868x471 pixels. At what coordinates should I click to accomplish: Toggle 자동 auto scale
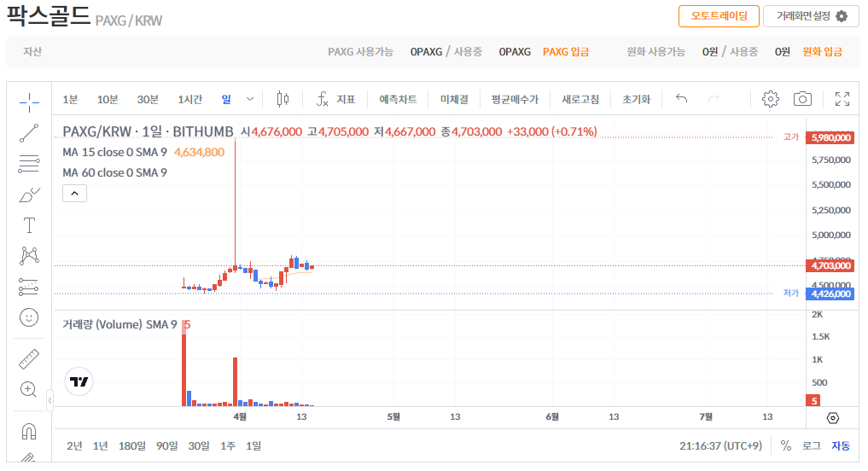pyautogui.click(x=841, y=445)
